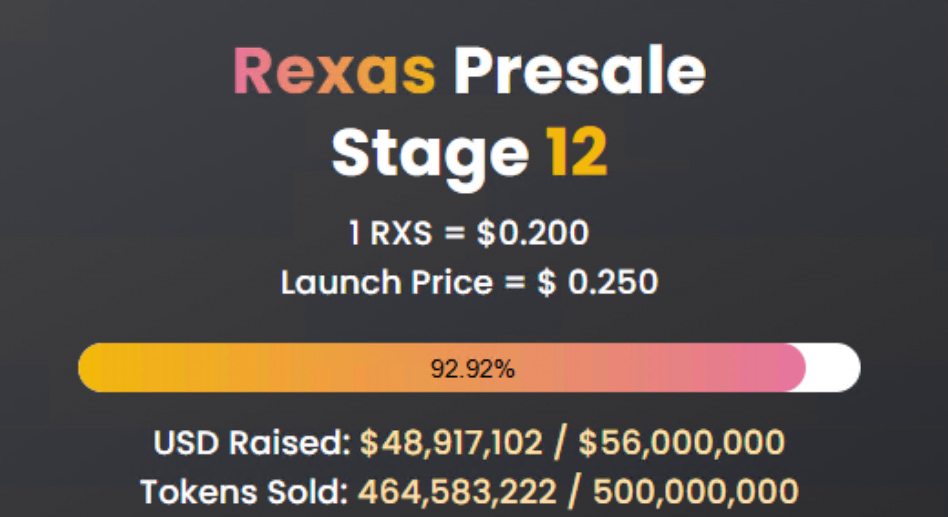This screenshot has height=517, width=948.
Task: Click the USD Raised label
Action: (x=251, y=443)
